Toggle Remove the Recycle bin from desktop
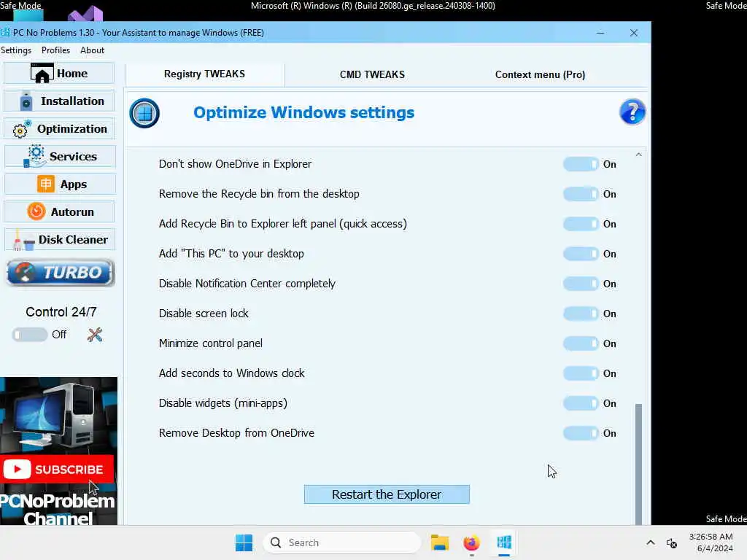Screen dimensions: 747x560 click(x=580, y=194)
